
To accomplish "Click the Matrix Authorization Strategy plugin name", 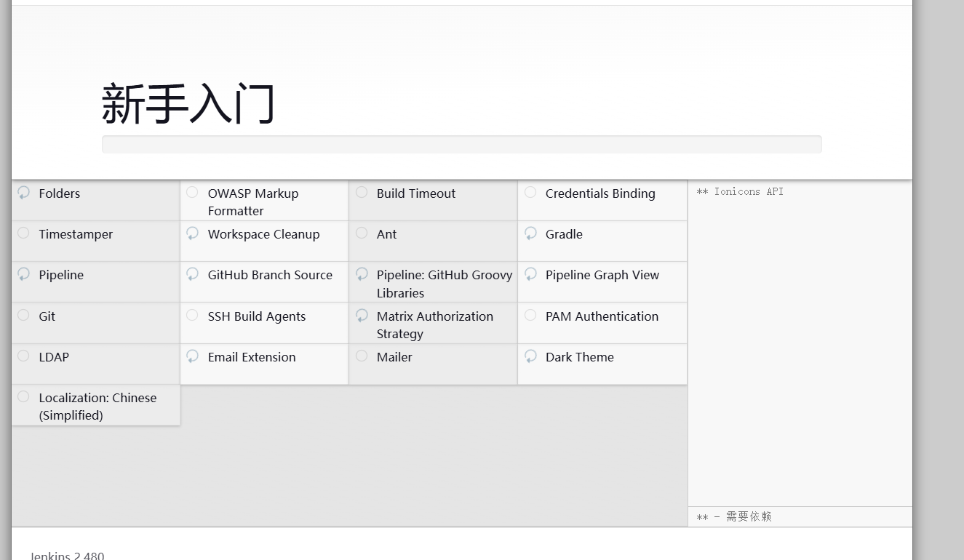I will [x=435, y=325].
